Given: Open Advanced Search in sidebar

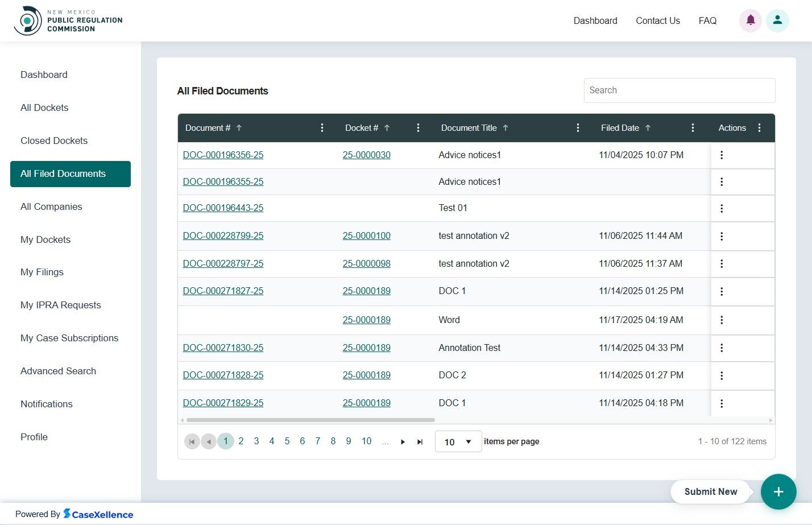Looking at the screenshot, I should tap(58, 371).
